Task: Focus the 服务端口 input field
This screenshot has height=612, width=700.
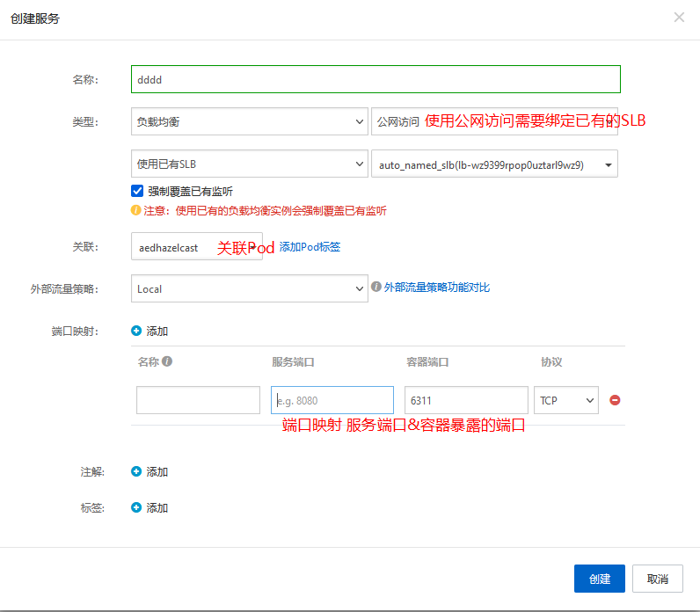Action: pos(332,400)
